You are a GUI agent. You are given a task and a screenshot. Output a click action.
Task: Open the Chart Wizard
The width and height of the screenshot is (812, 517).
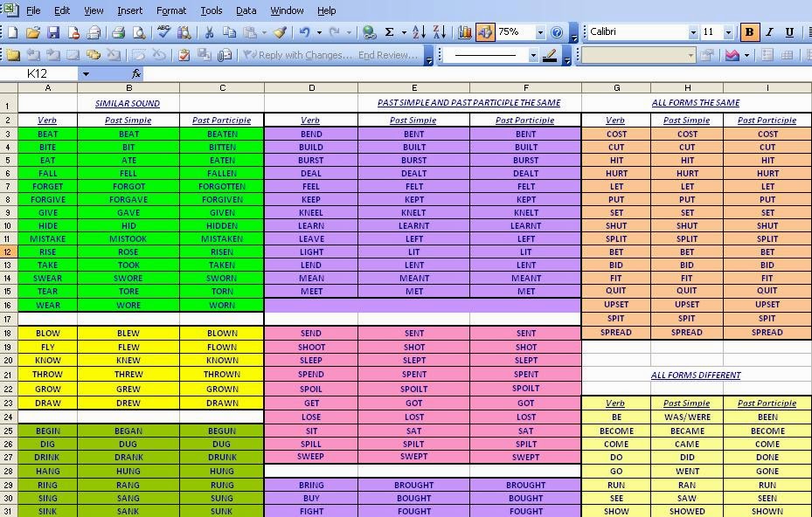[464, 32]
